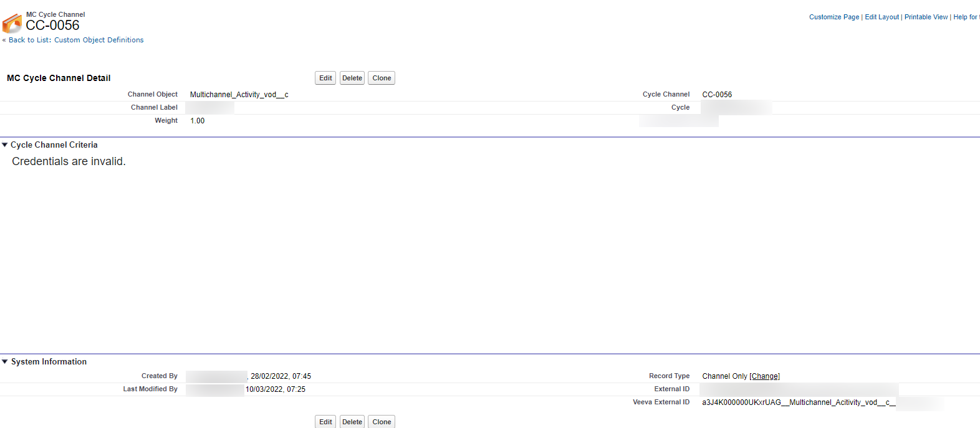This screenshot has width=980, height=428.
Task: Collapse the Cycle Channel Criteria section
Action: click(x=5, y=145)
